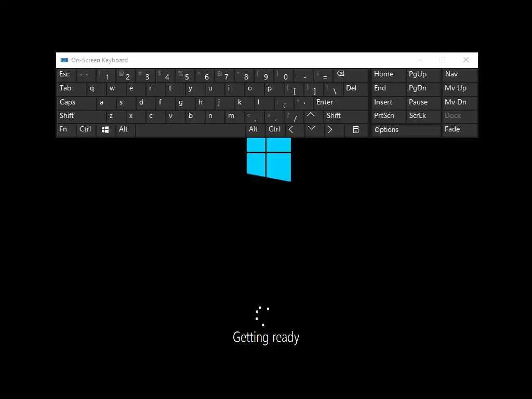Minimize the On-Screen Keyboard window
532x399 pixels.
point(419,60)
